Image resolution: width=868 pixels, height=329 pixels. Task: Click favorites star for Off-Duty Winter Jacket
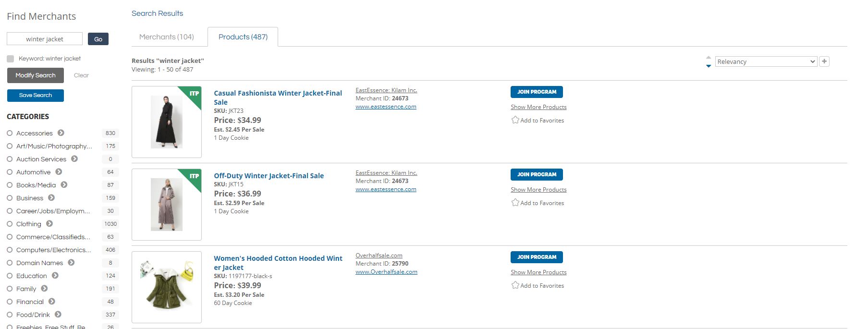click(x=515, y=203)
